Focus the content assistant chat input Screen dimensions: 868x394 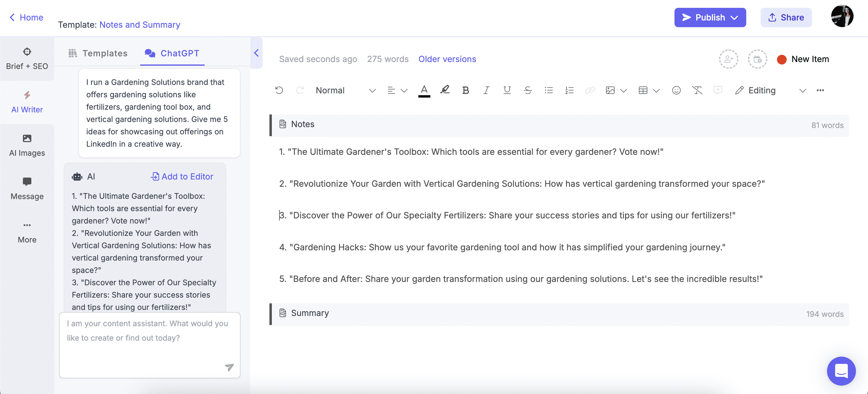(x=149, y=345)
